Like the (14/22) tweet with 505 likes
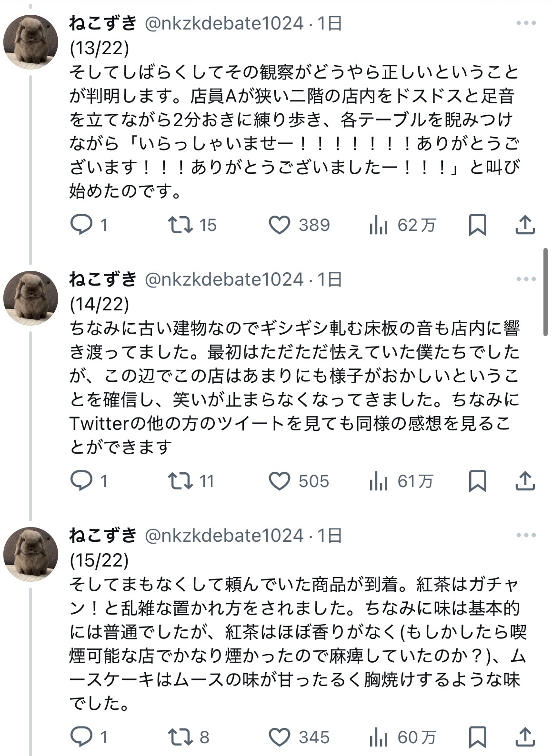552x756 pixels. (280, 481)
